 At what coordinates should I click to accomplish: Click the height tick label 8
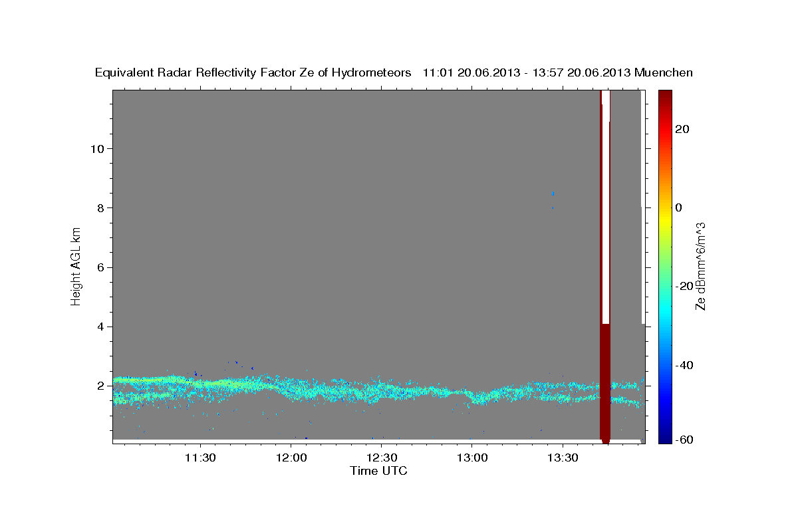click(x=100, y=207)
